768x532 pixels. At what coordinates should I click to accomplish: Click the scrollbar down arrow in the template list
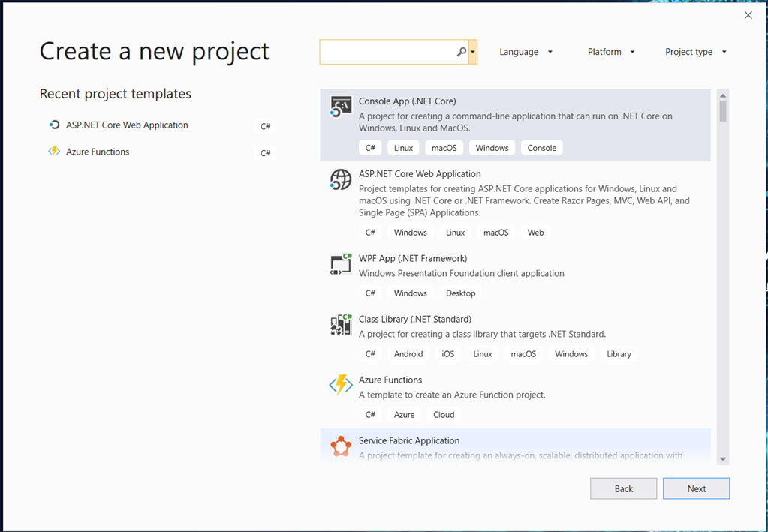722,459
